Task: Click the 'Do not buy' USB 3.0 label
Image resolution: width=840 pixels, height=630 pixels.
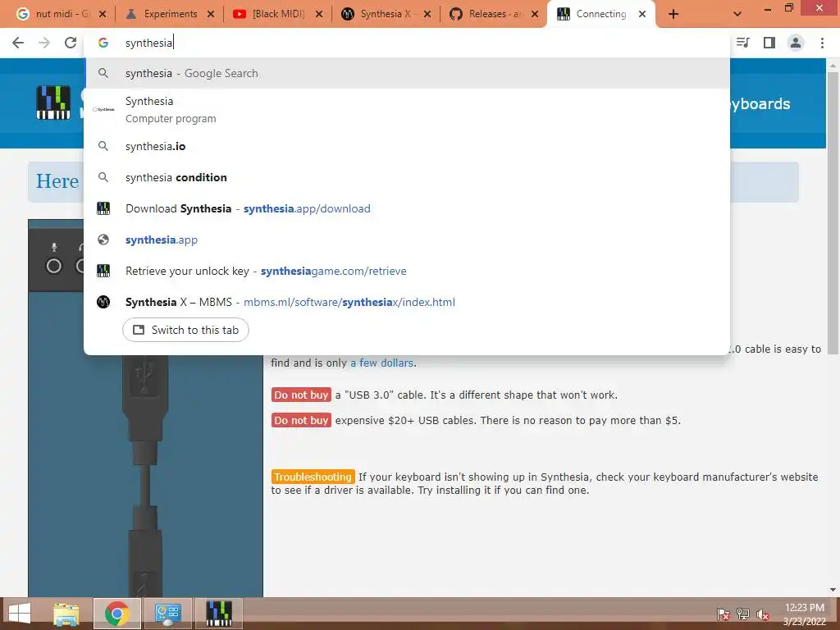Action: coord(301,395)
